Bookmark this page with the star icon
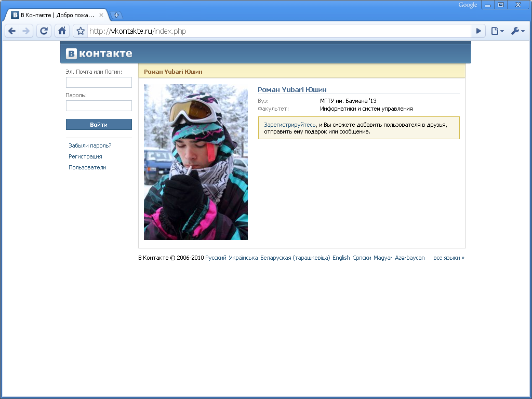The image size is (532, 399). coord(81,31)
